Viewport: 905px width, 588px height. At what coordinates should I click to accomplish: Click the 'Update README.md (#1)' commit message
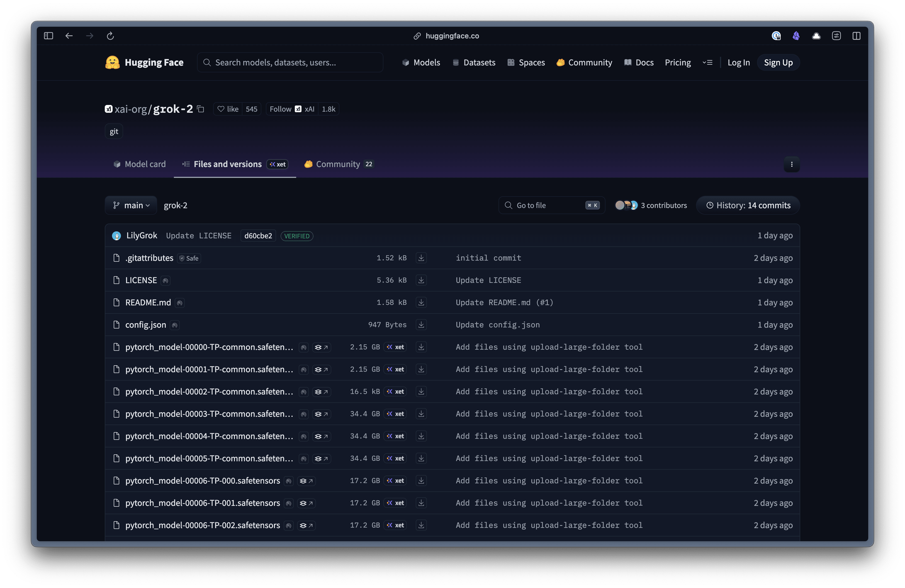coord(504,302)
